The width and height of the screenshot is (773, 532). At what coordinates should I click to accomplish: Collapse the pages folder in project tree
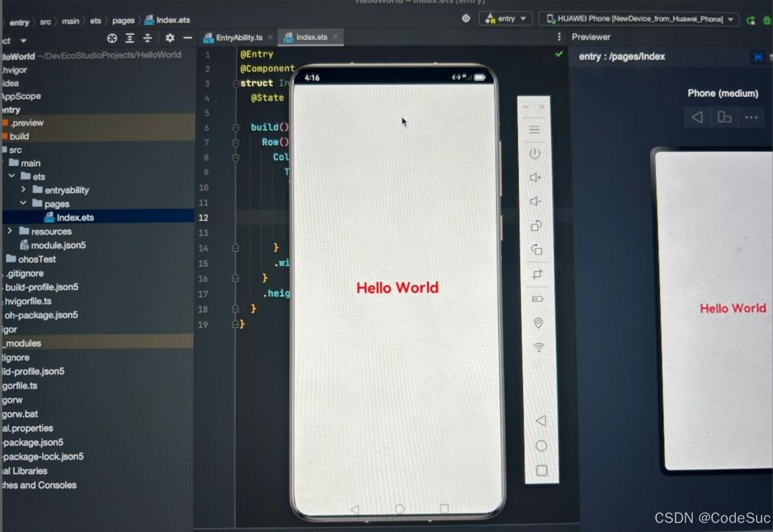23,203
